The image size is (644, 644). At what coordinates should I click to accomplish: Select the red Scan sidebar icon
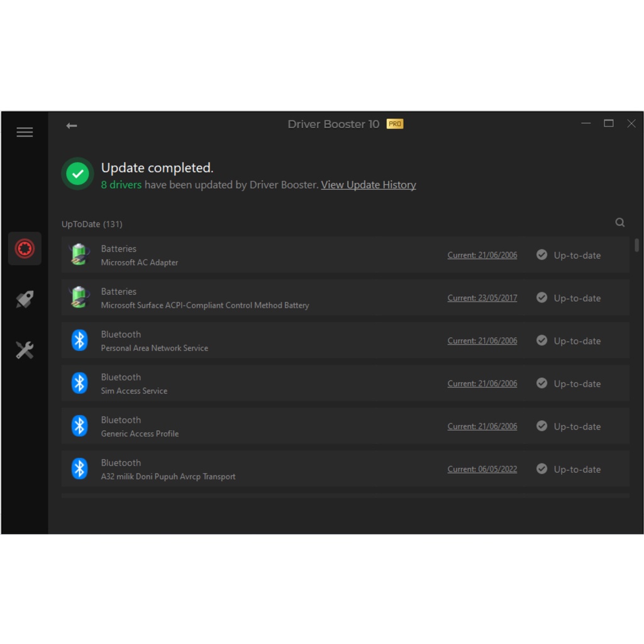click(x=25, y=248)
